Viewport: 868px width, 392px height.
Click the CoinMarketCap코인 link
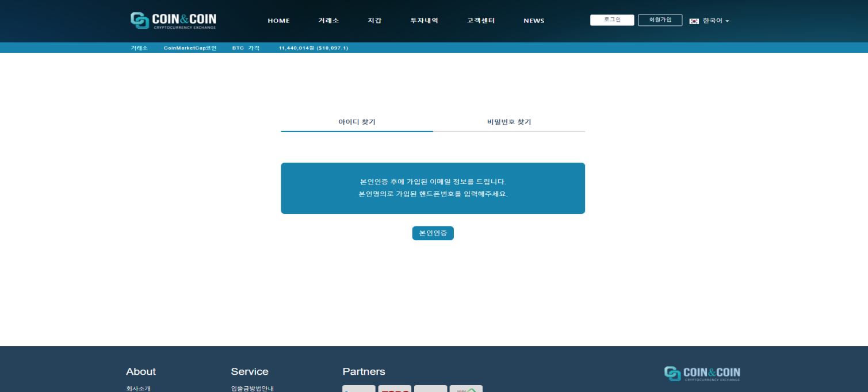tap(190, 48)
